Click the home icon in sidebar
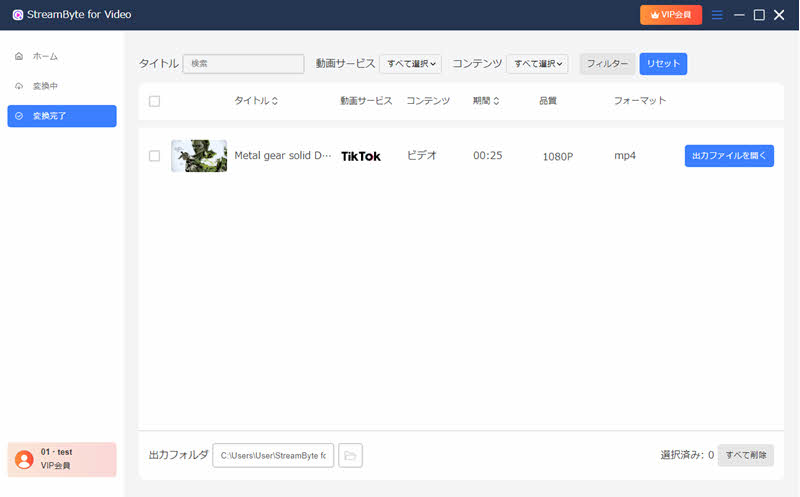Screen dimensions: 800x497 (x=19, y=56)
